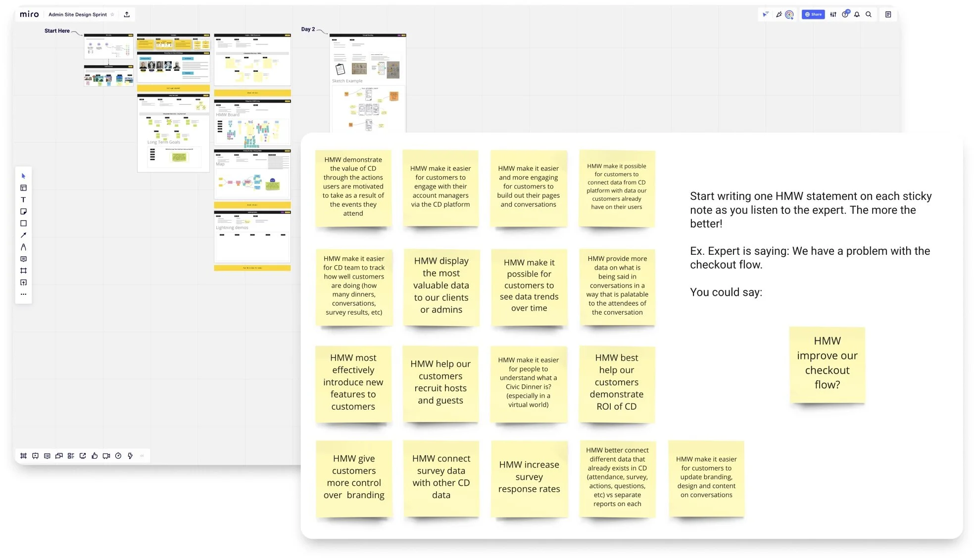Open notifications bell icon
The height and width of the screenshot is (560, 976).
pyautogui.click(x=857, y=15)
